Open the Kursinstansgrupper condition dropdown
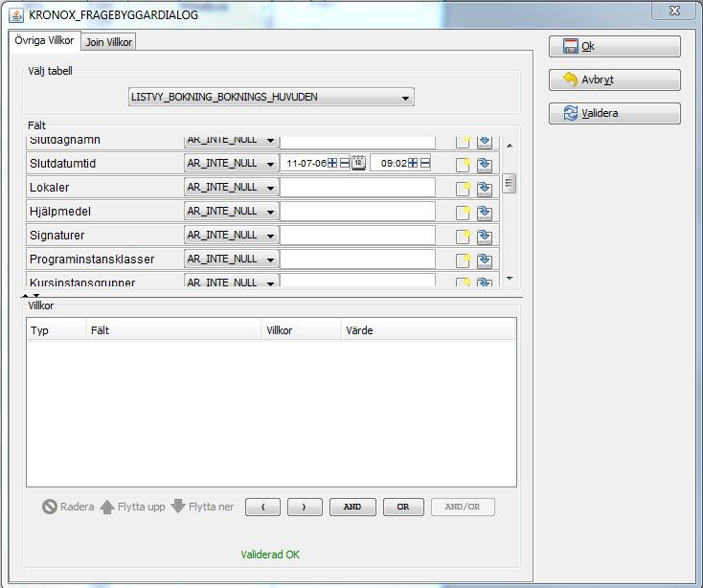The height and width of the screenshot is (588, 703). (x=232, y=281)
